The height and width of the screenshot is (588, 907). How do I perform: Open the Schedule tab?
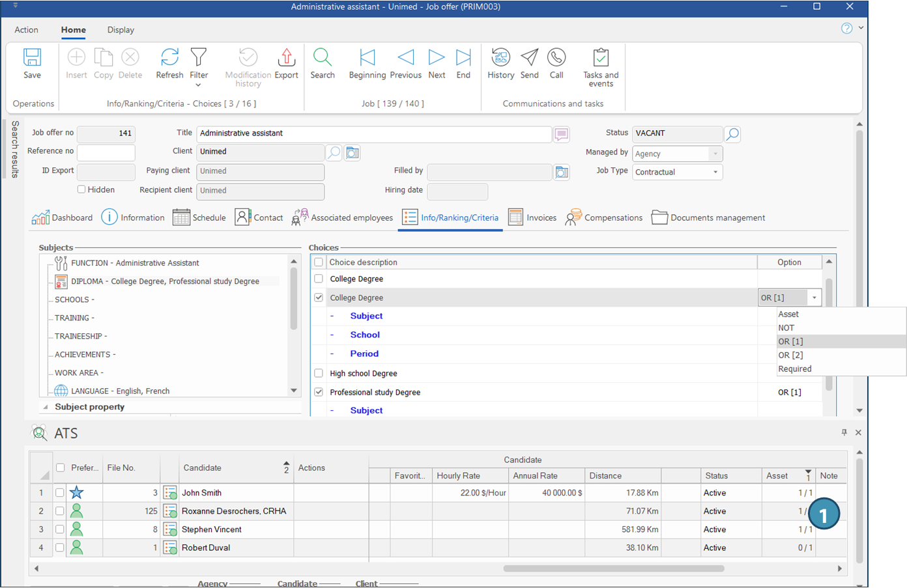199,217
